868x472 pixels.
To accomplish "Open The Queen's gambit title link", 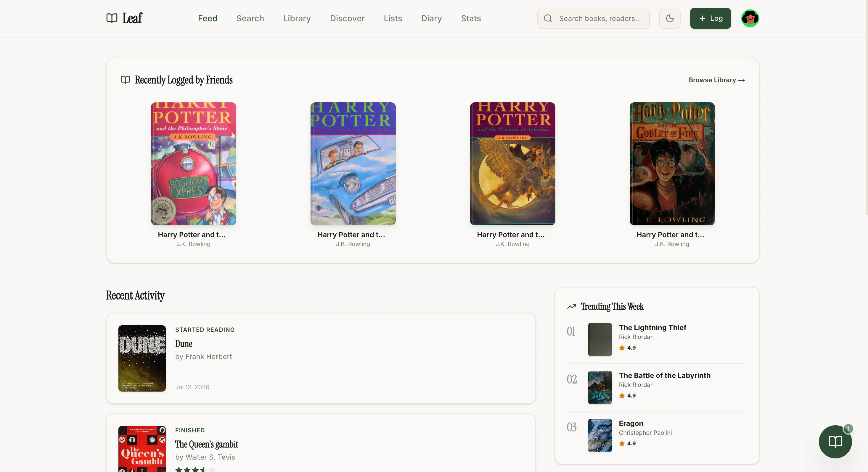I will 207,444.
